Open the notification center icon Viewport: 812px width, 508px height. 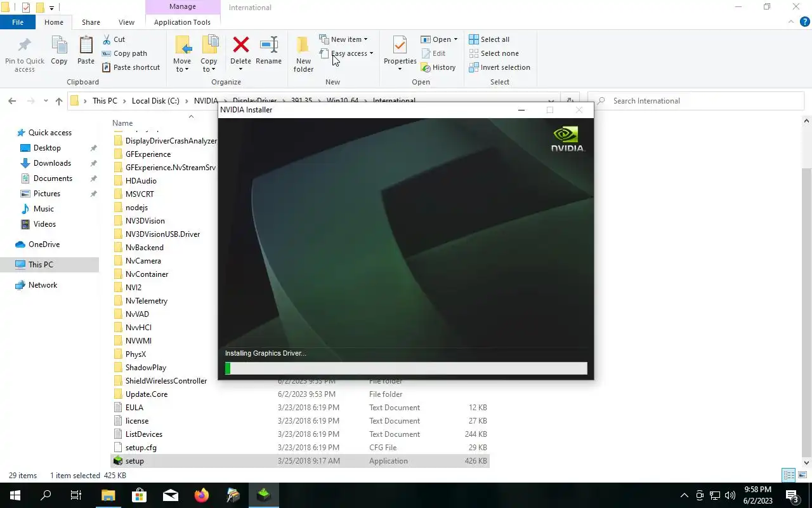(x=792, y=495)
